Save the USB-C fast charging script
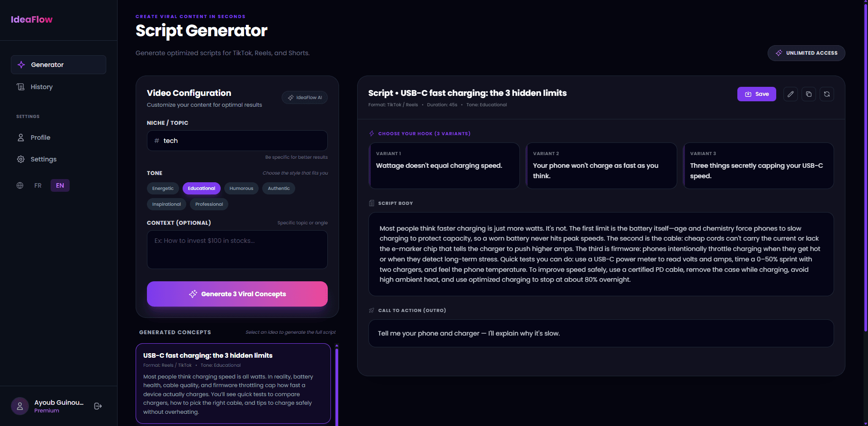The width and height of the screenshot is (868, 426). tap(756, 94)
